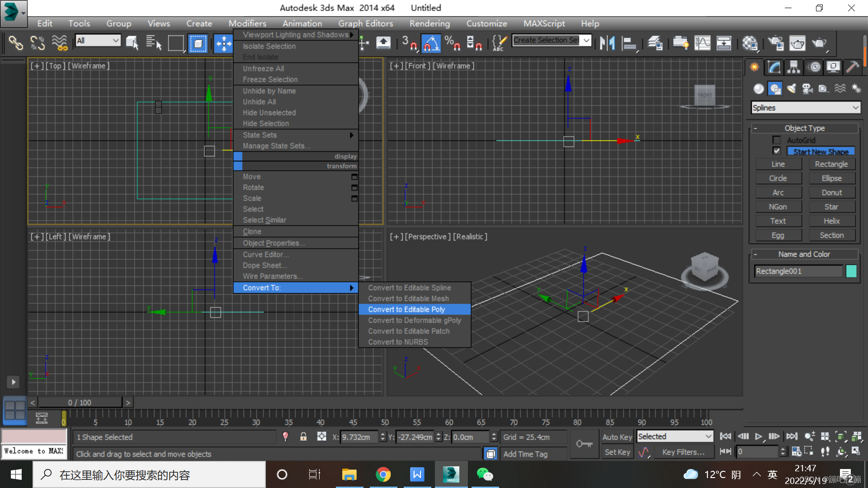The image size is (868, 488).
Task: Click the object color swatch
Action: point(851,271)
